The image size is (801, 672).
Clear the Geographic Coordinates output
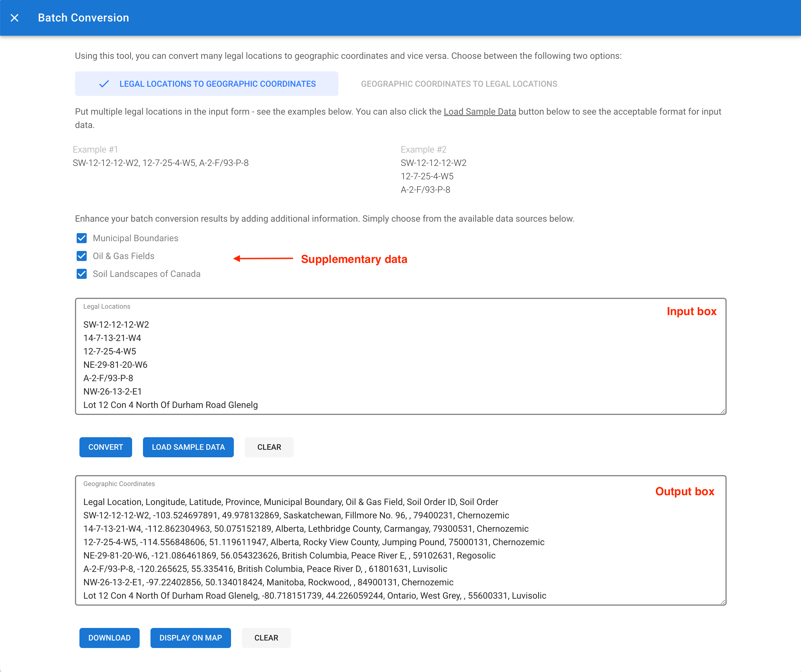click(266, 638)
